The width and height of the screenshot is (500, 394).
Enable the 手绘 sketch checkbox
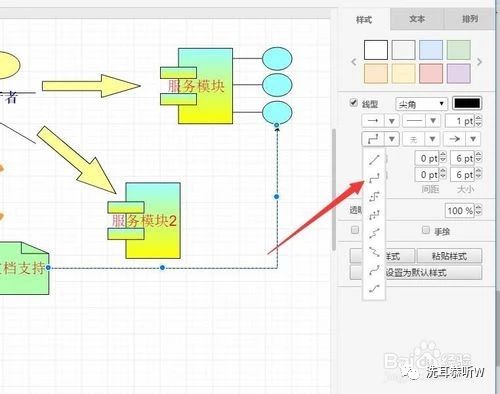pos(426,230)
